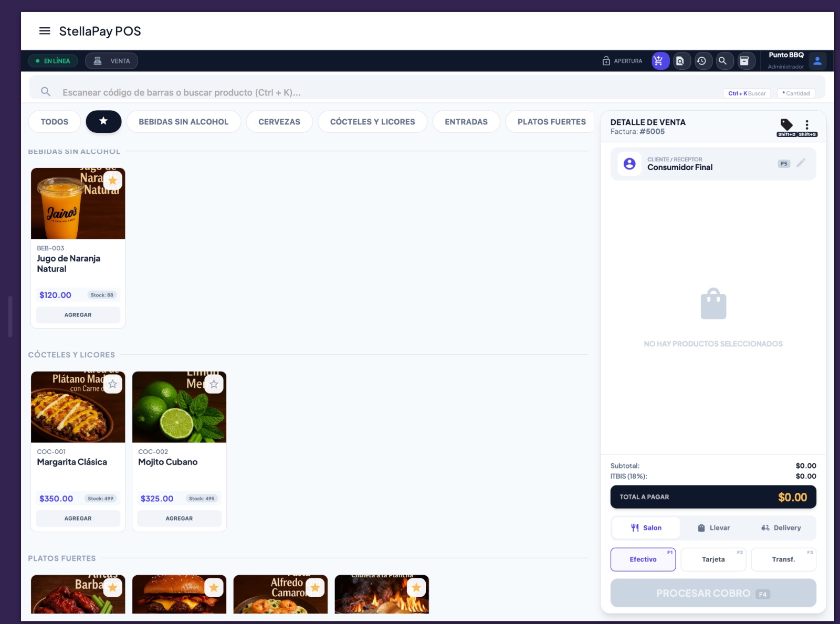The height and width of the screenshot is (624, 840).
Task: Toggle favorite star on Margarita Clásica
Action: (x=112, y=384)
